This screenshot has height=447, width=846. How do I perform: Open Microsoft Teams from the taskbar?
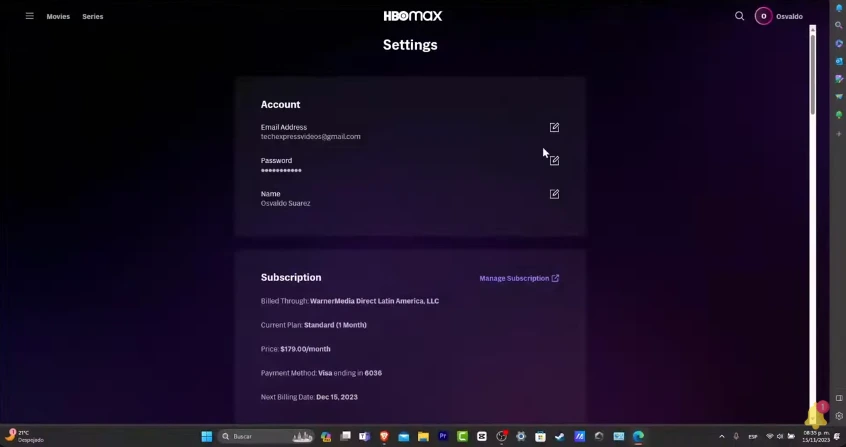365,436
